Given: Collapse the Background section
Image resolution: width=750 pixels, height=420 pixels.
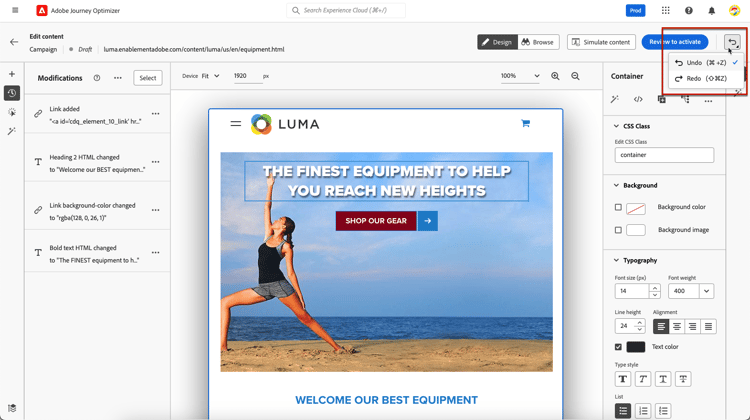Looking at the screenshot, I should pyautogui.click(x=616, y=186).
